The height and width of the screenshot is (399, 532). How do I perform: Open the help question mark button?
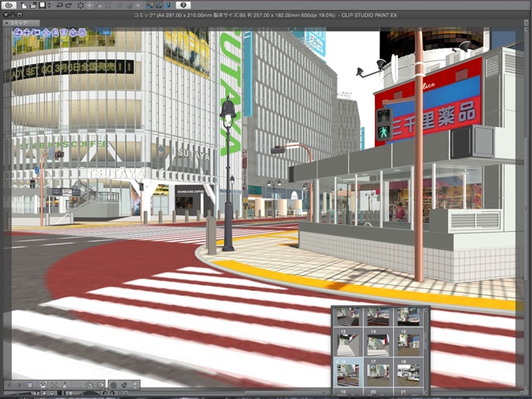tap(183, 5)
